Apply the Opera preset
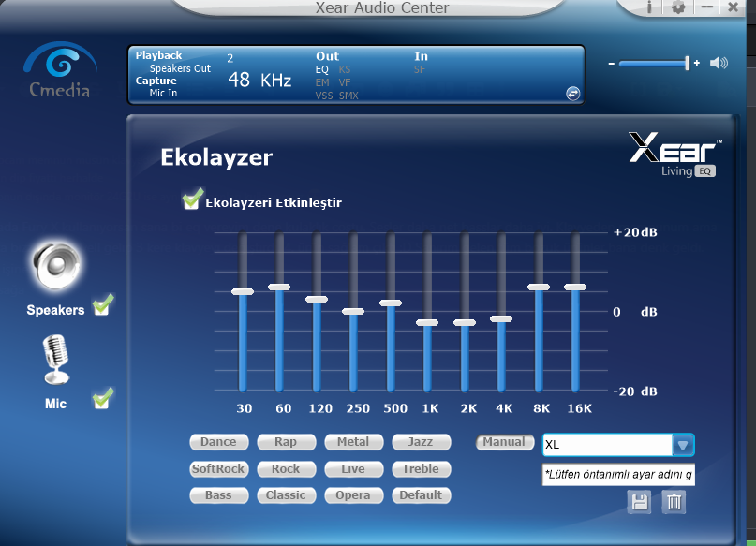This screenshot has height=546, width=756. coord(354,495)
